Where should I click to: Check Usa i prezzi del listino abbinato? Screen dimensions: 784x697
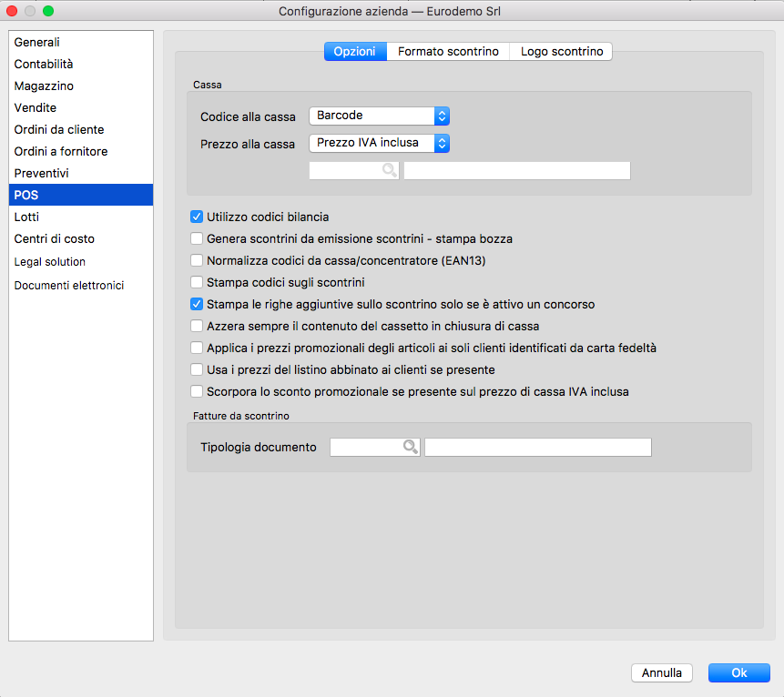pyautogui.click(x=196, y=370)
